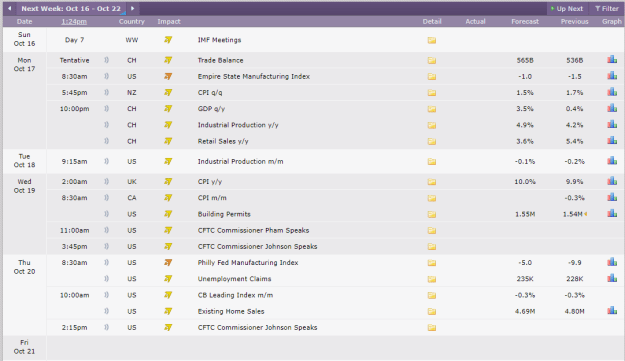Select the Unemployment Claims event
This screenshot has height=361, width=625.
tap(234, 279)
